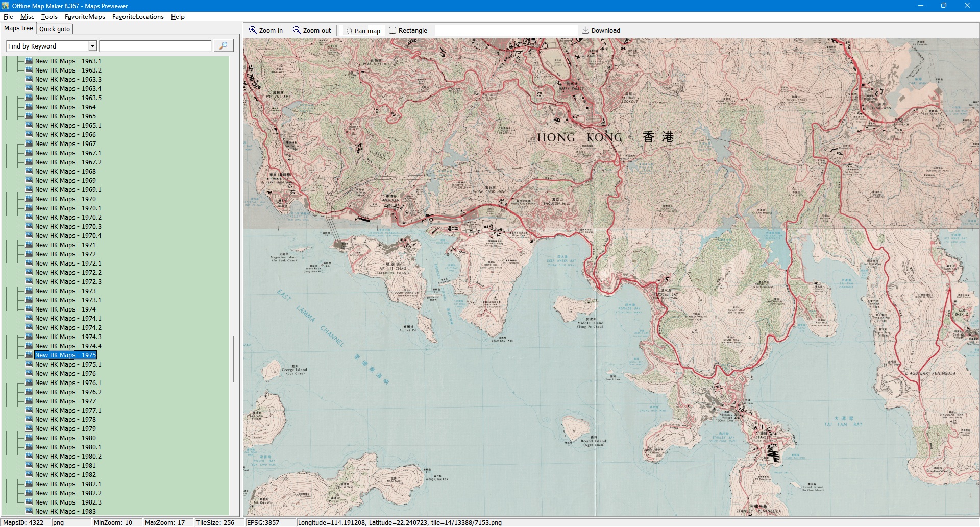
Task: Click the maps tree vertical scrollbar thumb
Action: tap(234, 358)
